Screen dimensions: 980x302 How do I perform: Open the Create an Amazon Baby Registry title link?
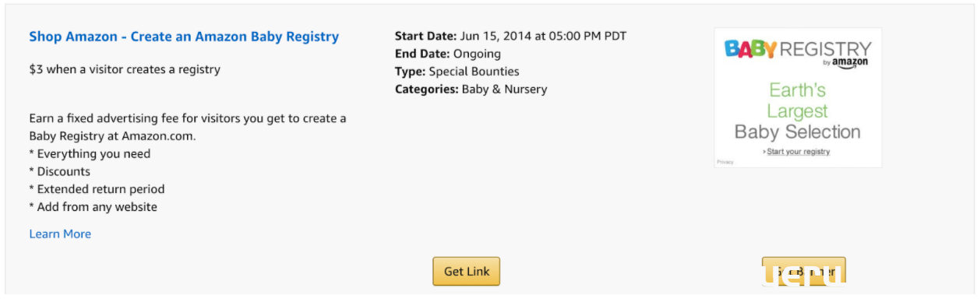pyautogui.click(x=184, y=37)
